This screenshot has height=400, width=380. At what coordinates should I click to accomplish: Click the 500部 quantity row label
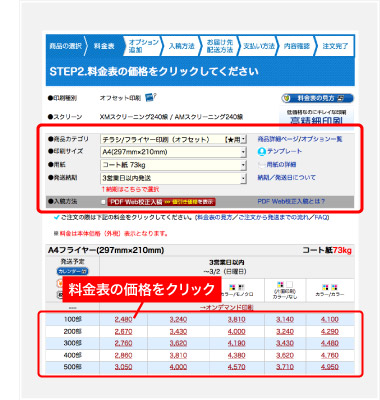[x=73, y=367]
